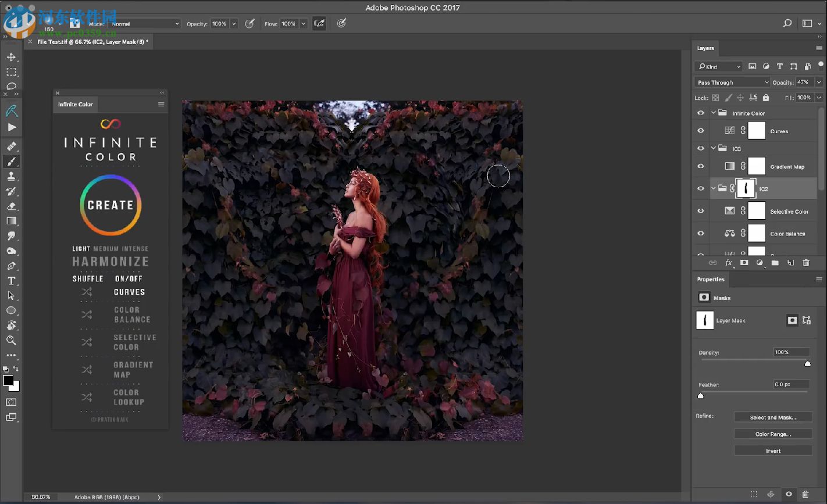Image resolution: width=827 pixels, height=504 pixels.
Task: Open the blend mode Pass Through dropdown
Action: tap(732, 83)
